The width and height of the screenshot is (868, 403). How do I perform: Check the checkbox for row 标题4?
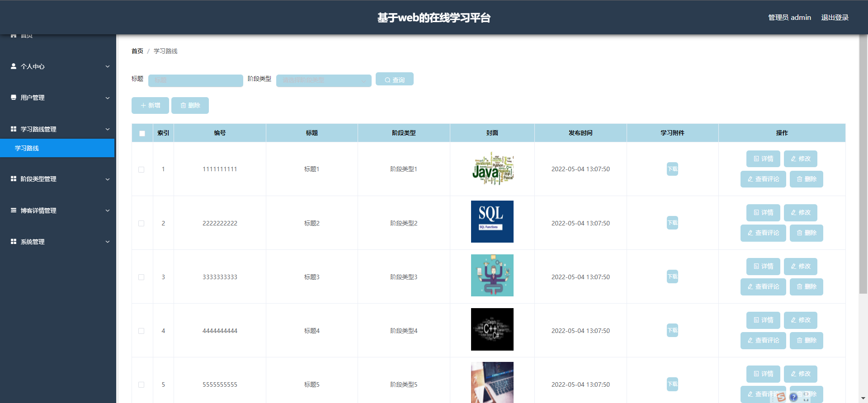pos(141,331)
